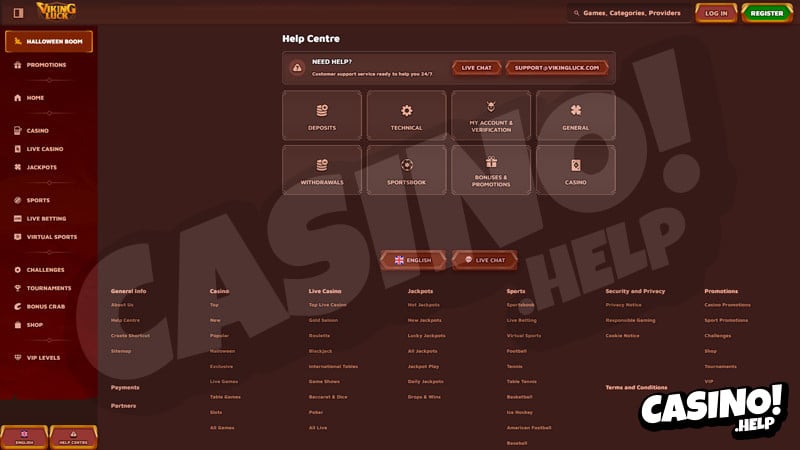
Task: Click the Log In button
Action: pyautogui.click(x=716, y=13)
